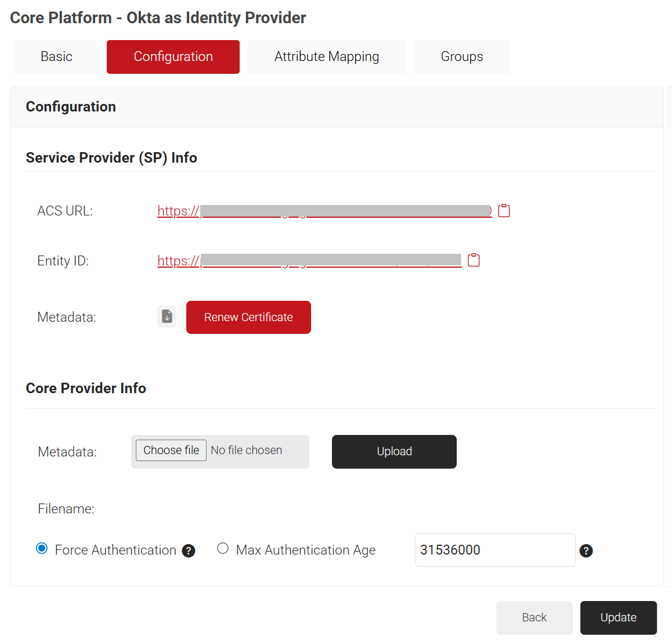Click the "No file chosen" text

(247, 451)
